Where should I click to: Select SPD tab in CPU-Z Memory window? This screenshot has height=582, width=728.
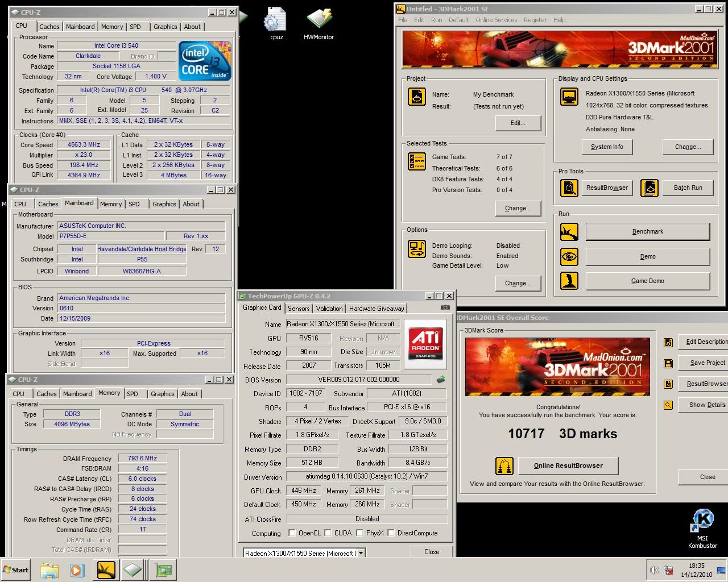pyautogui.click(x=133, y=394)
